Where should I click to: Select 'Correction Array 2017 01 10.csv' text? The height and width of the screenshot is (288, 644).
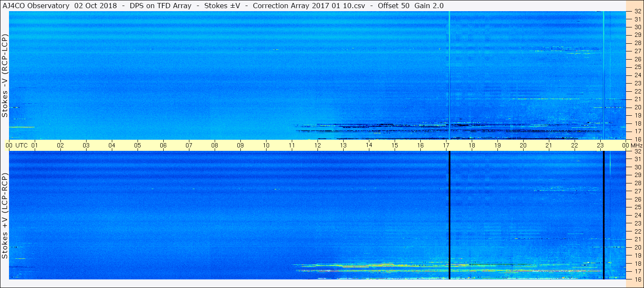309,6
